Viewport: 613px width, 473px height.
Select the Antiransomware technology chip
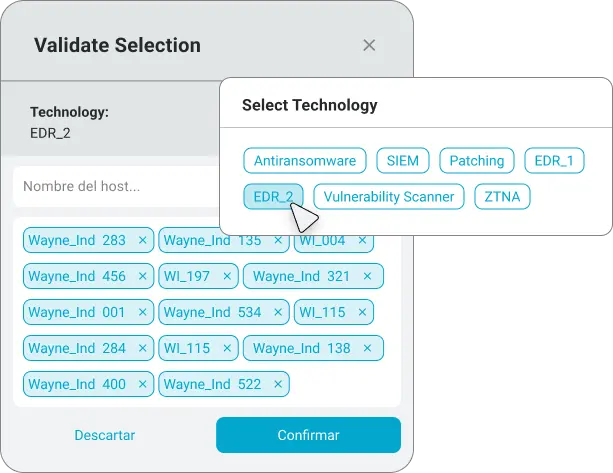point(305,160)
